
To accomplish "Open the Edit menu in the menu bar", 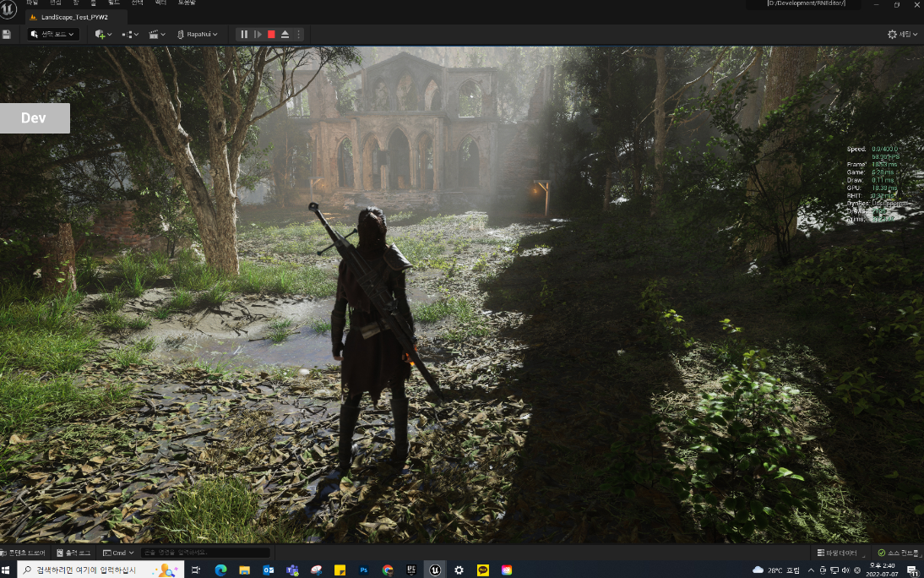I will [x=56, y=3].
